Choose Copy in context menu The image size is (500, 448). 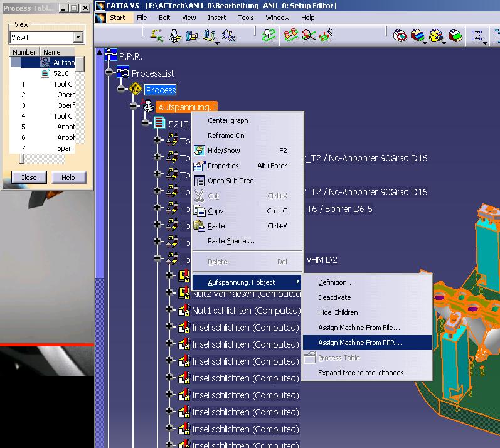pyautogui.click(x=247, y=211)
